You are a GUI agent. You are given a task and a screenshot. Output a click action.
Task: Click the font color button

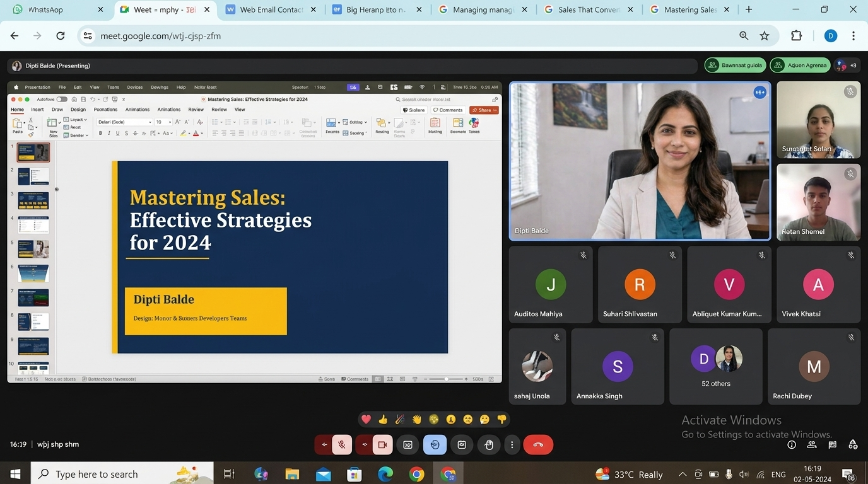tap(196, 134)
